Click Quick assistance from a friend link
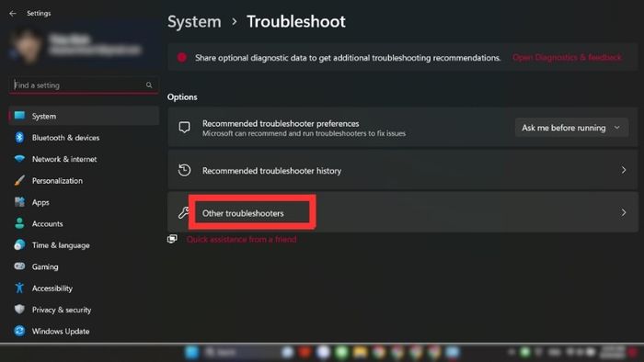Screen dimensions: 644x362 (x=241, y=240)
